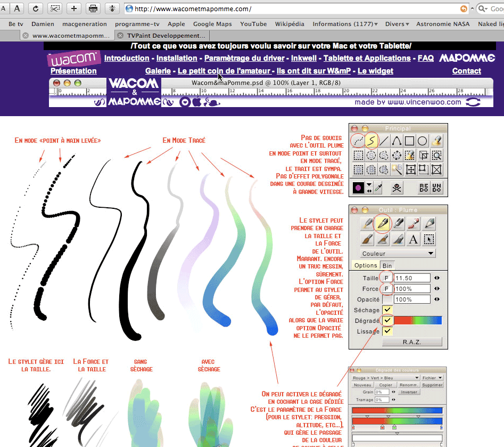Select the move-arrows transform tool
The width and height of the screenshot is (504, 447).
tap(410, 169)
